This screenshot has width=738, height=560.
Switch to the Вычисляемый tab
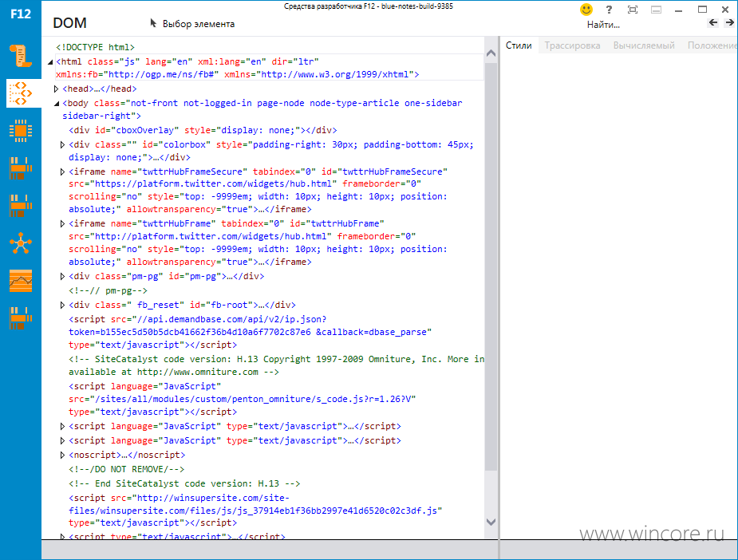tap(644, 45)
